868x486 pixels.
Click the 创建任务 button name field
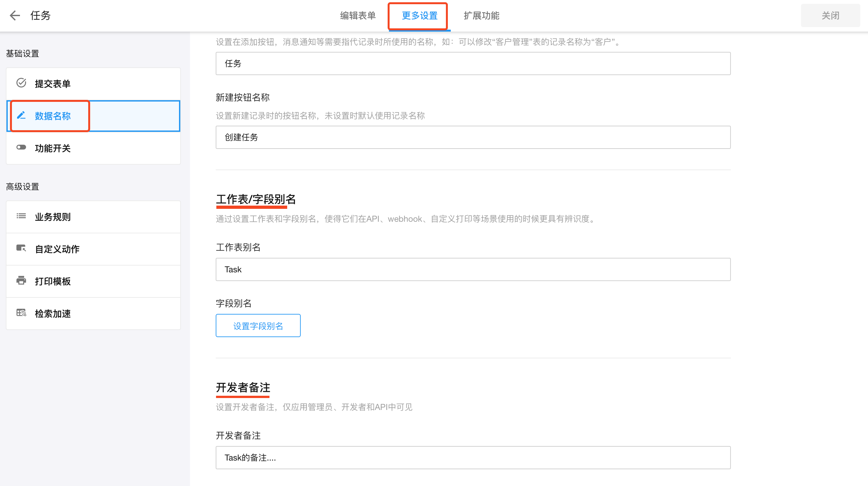point(473,137)
